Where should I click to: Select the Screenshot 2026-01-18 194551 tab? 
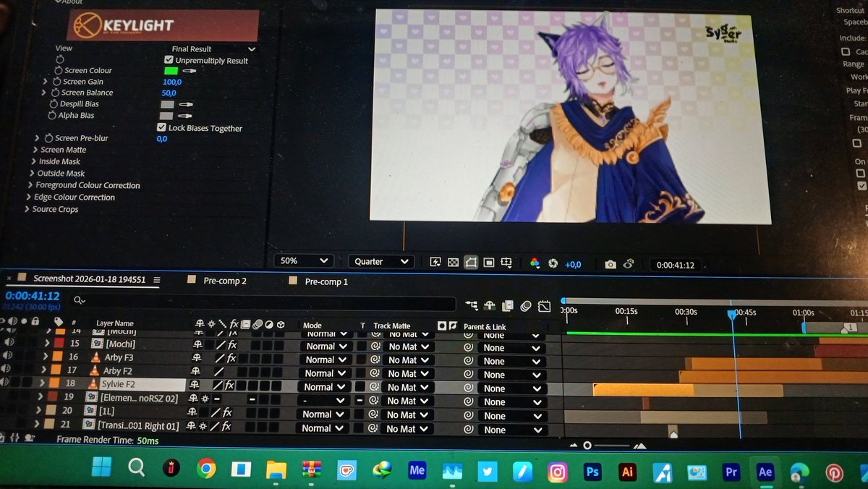coord(90,278)
